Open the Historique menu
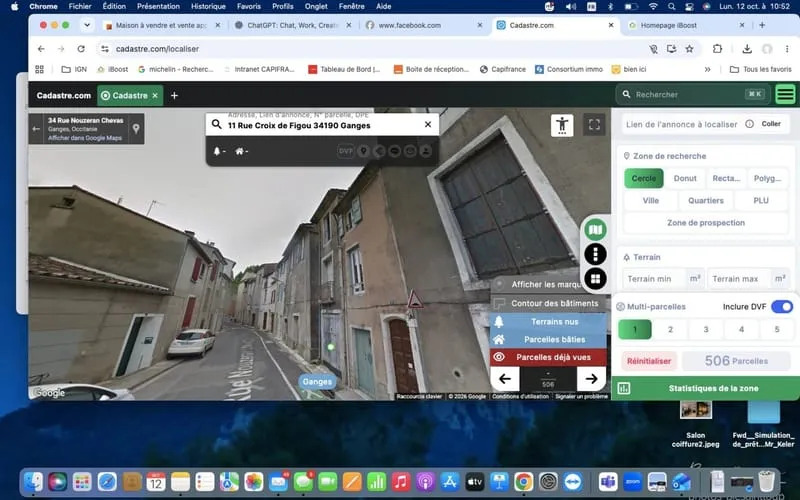800x500 pixels. [x=208, y=6]
